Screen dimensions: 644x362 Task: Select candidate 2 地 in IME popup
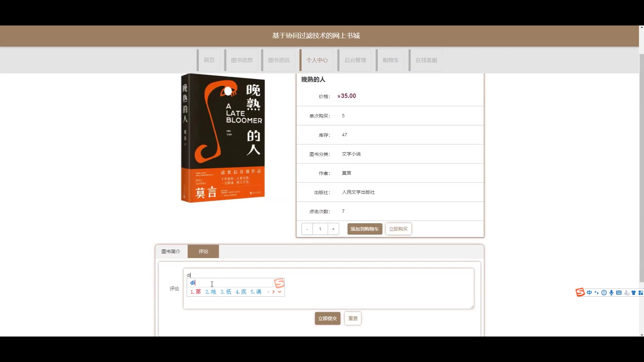point(211,292)
